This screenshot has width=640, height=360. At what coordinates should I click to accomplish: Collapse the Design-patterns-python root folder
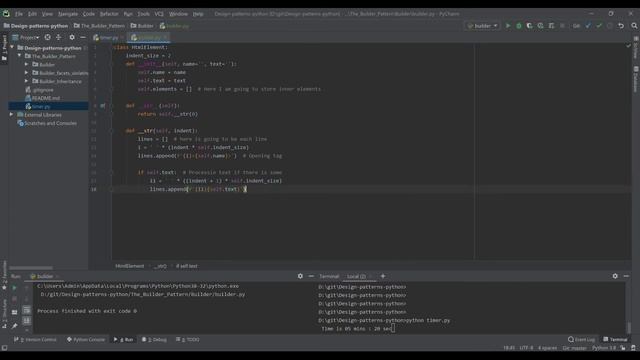(x=12, y=47)
